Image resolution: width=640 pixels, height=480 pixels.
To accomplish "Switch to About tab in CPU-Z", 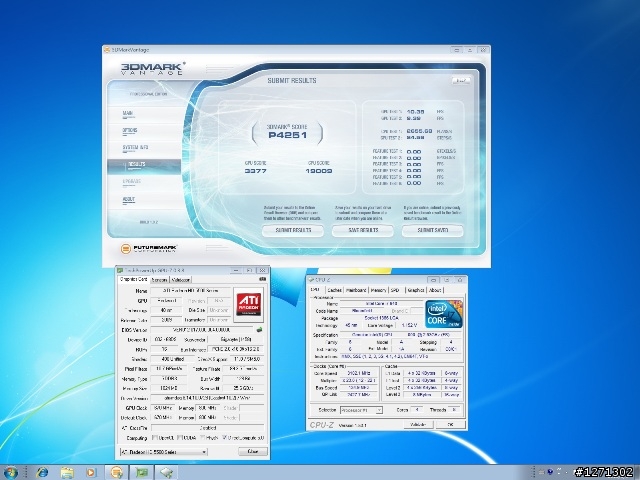I will [435, 290].
